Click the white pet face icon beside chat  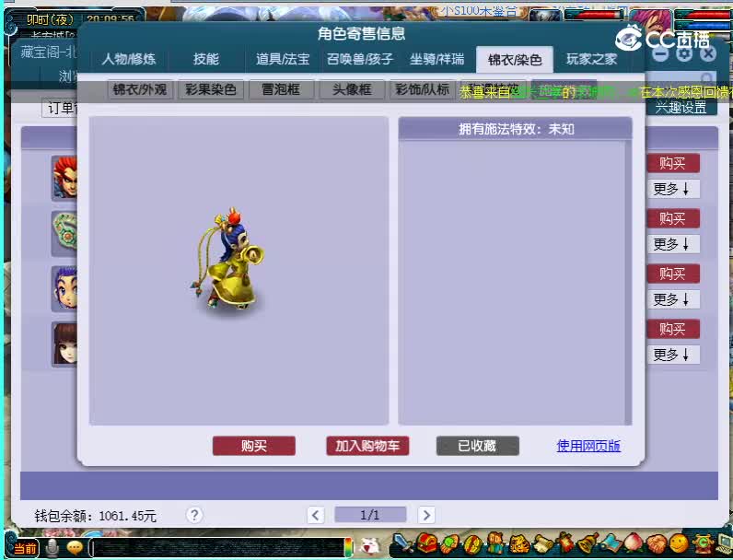point(371,545)
